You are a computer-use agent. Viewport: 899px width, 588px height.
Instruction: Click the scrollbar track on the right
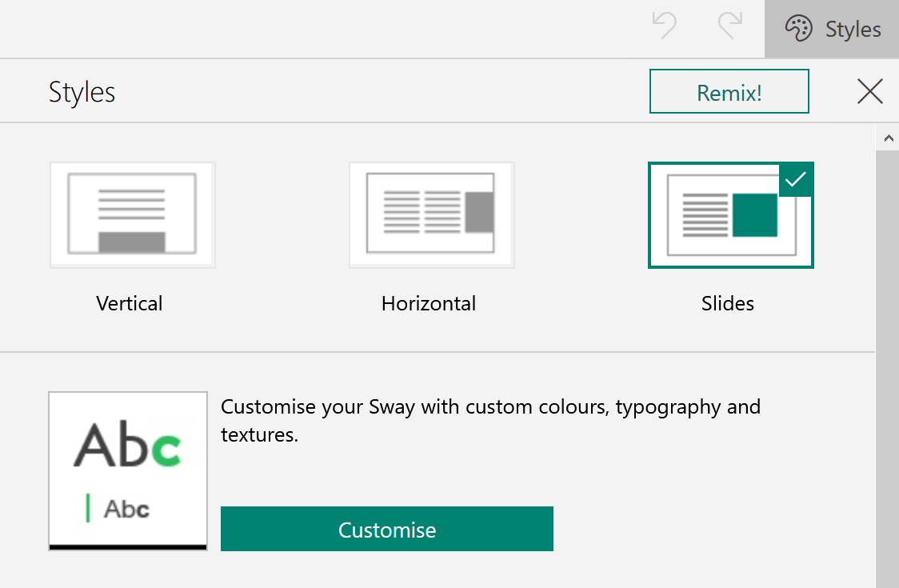[x=889, y=360]
